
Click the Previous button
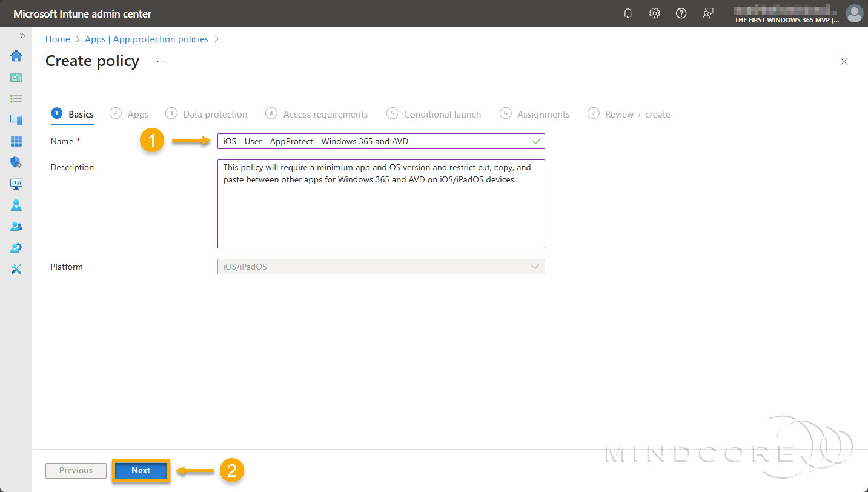coord(76,471)
